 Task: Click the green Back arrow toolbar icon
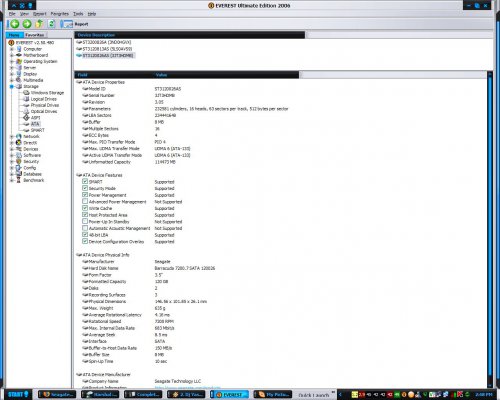(x=14, y=24)
